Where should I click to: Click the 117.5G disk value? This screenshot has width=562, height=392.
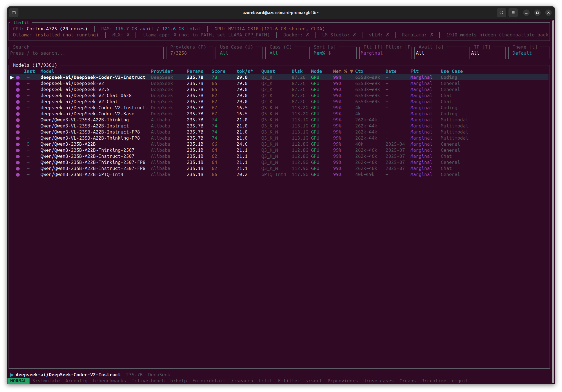[x=300, y=175]
